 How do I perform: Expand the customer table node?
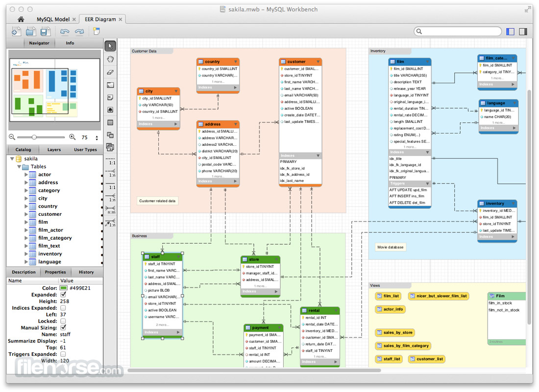(26, 214)
